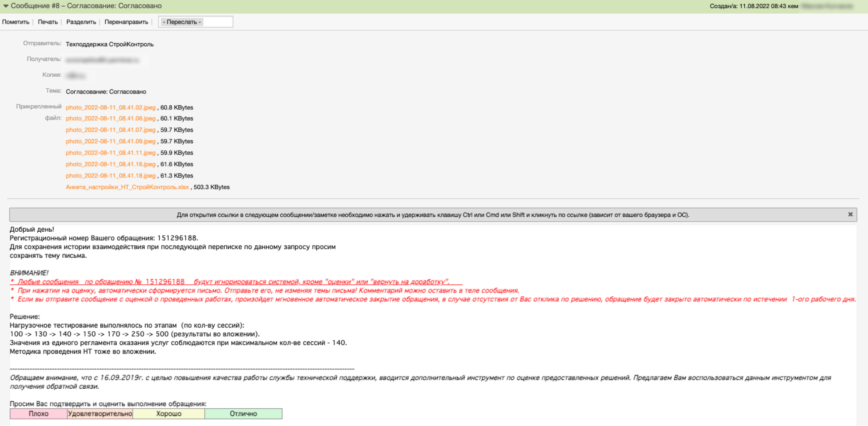Close the link-opening hint banner

tap(850, 214)
